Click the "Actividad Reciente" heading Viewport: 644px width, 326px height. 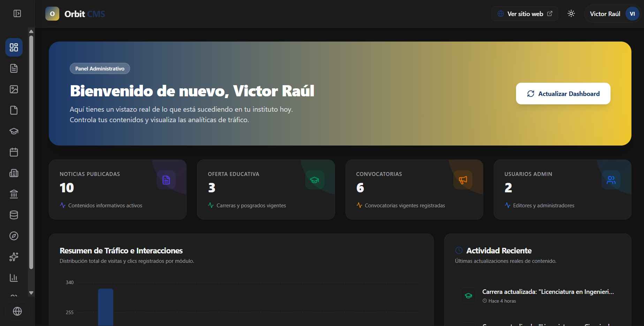pyautogui.click(x=499, y=251)
